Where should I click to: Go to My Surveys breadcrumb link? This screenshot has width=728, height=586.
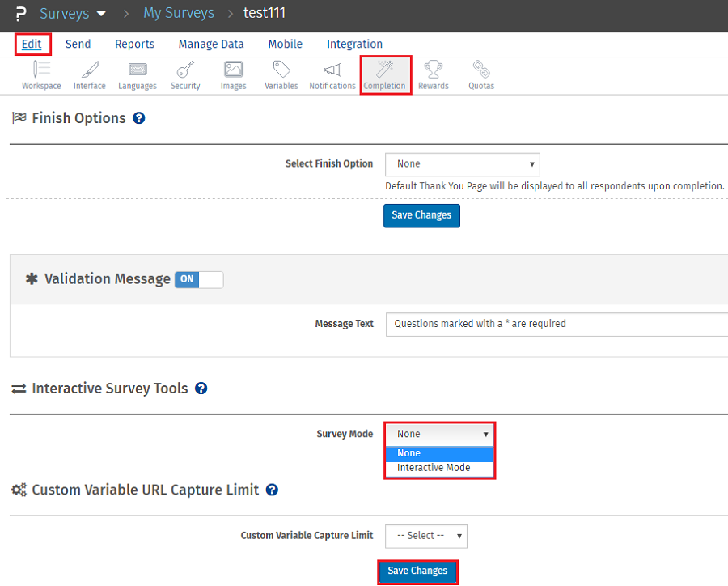(179, 13)
